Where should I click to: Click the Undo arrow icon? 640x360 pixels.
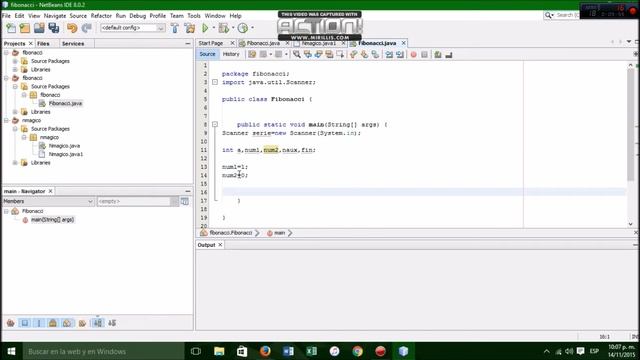(72, 28)
